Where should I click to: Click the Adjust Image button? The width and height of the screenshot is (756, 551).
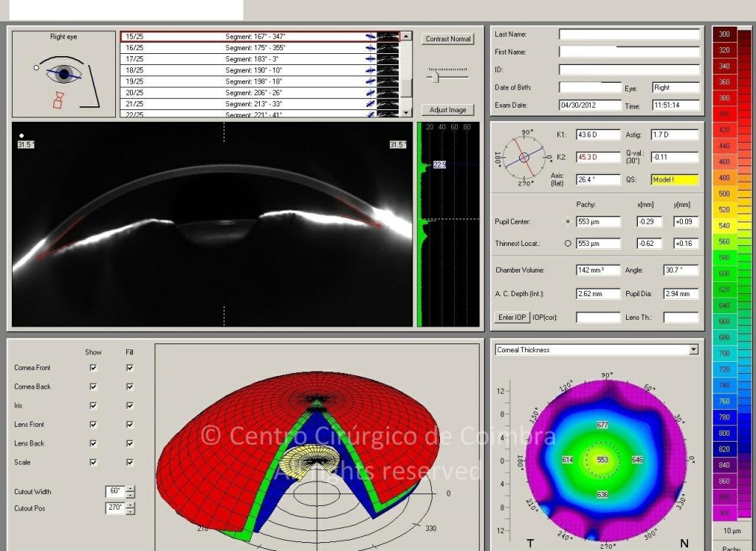point(448,109)
